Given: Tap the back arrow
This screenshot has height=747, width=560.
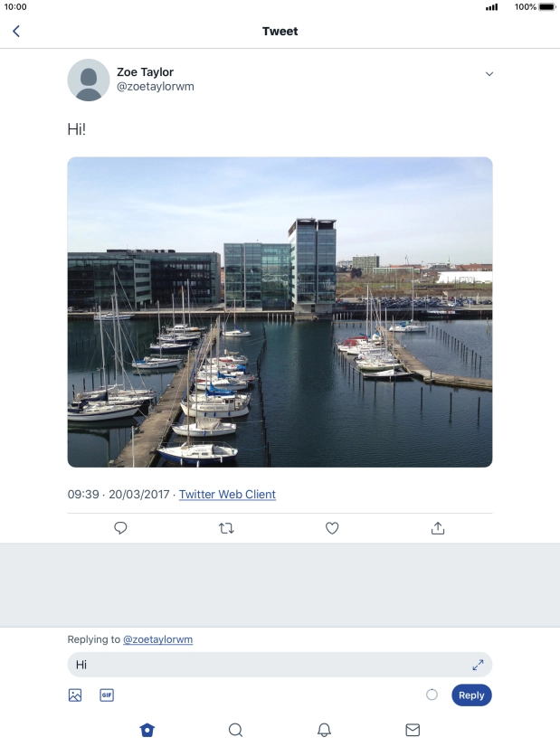Looking at the screenshot, I should [15, 32].
